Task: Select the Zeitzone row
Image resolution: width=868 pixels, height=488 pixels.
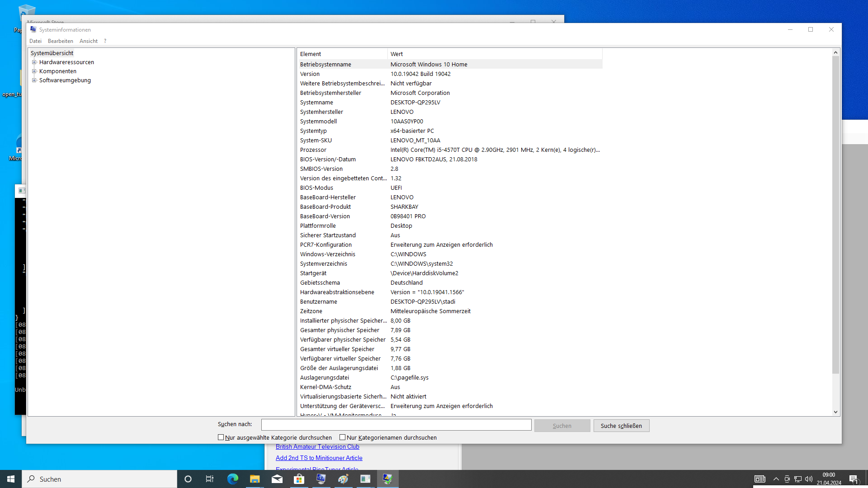Action: [450, 311]
